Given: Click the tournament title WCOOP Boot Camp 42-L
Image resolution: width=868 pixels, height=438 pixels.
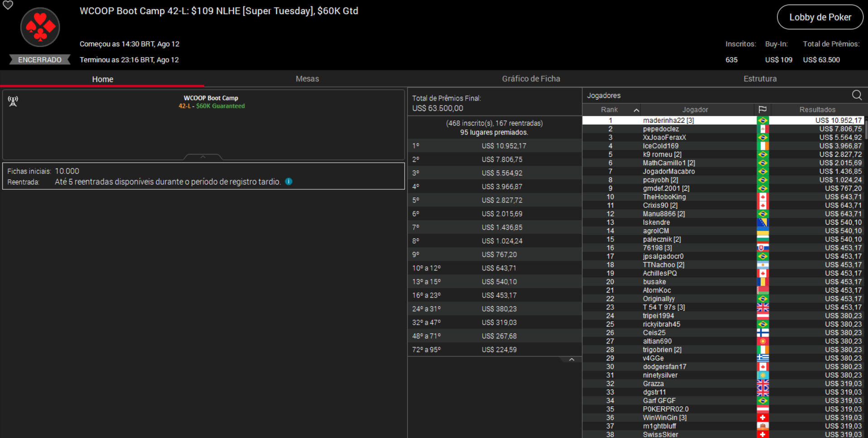Looking at the screenshot, I should pos(219,11).
